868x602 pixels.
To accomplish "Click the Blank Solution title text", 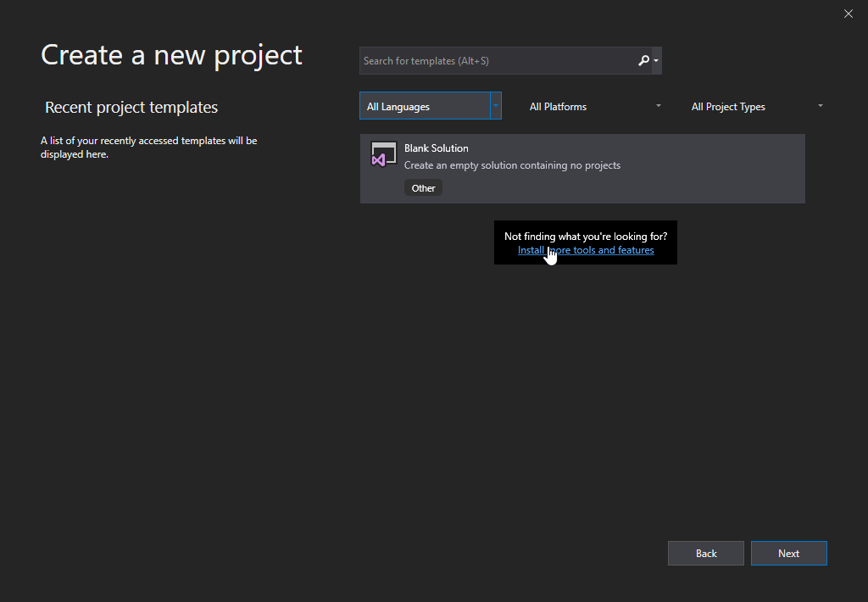I will coord(436,148).
